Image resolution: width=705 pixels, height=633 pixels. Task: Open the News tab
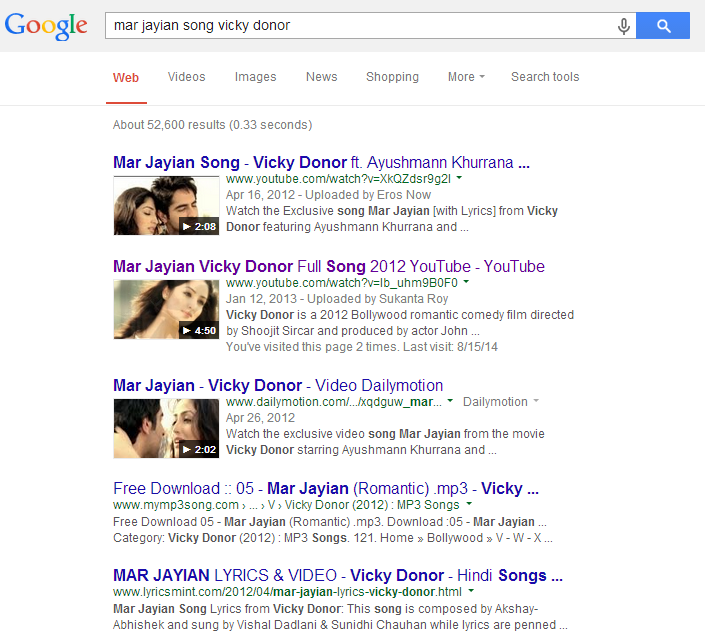point(321,77)
